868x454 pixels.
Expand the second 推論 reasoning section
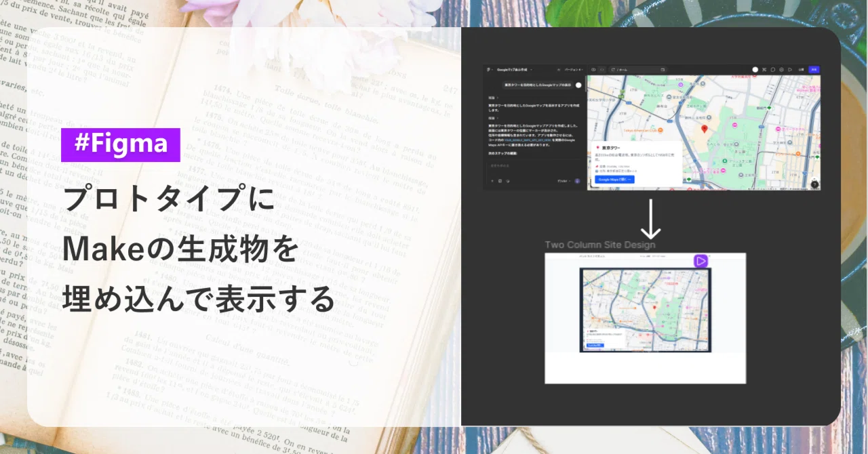coord(492,118)
